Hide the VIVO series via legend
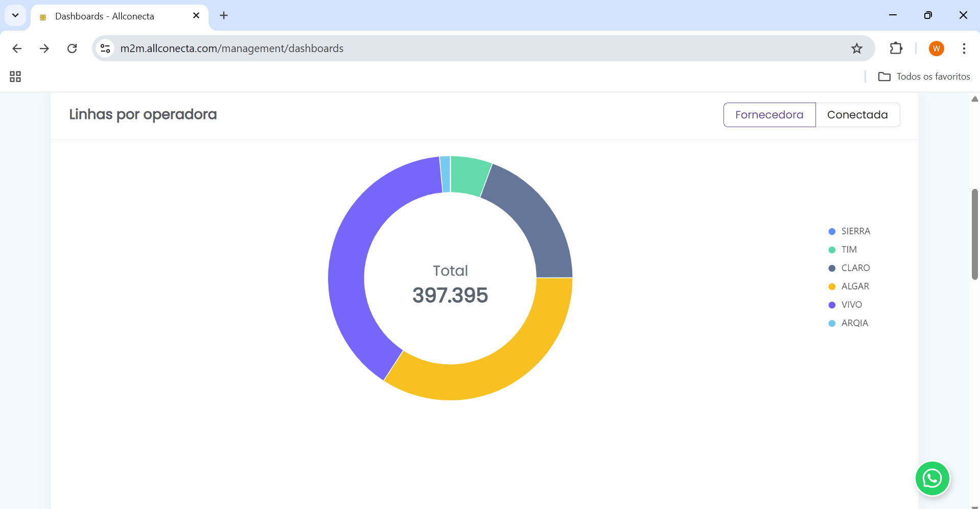Viewport: 980px width, 509px height. coord(851,305)
